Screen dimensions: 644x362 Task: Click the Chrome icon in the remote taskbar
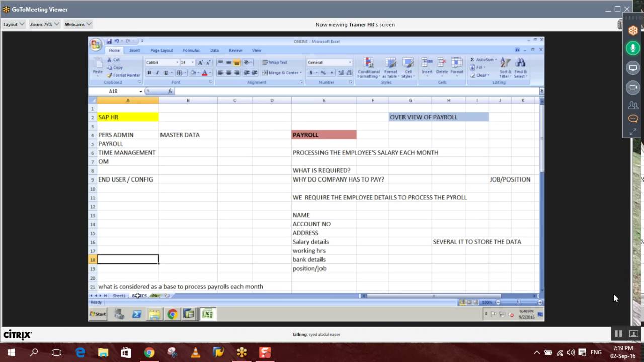point(172,314)
